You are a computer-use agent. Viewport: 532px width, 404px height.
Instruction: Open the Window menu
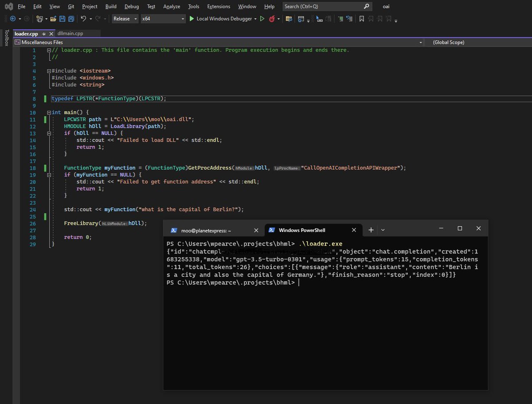(247, 6)
